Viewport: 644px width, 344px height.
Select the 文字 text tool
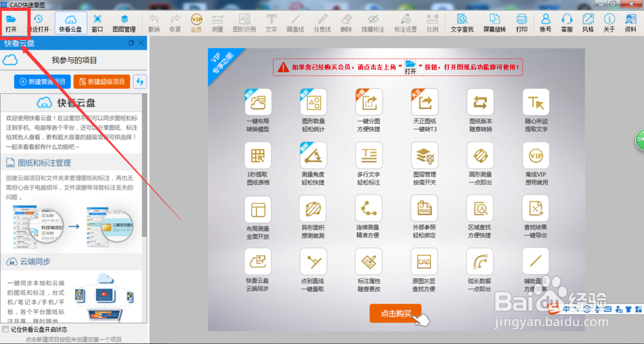click(272, 23)
